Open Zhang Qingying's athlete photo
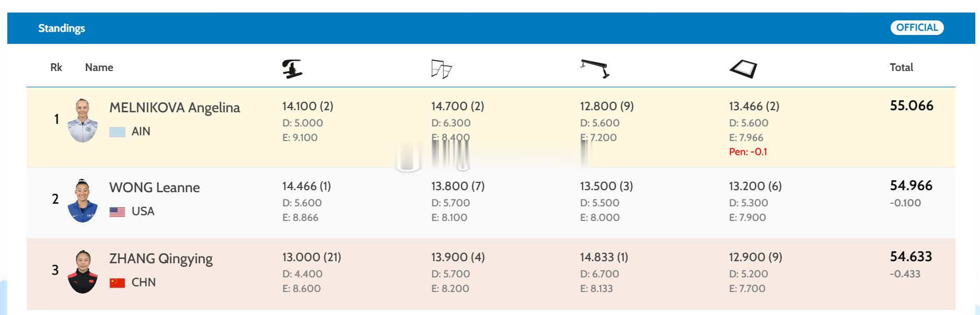980x315 pixels. coord(83,272)
